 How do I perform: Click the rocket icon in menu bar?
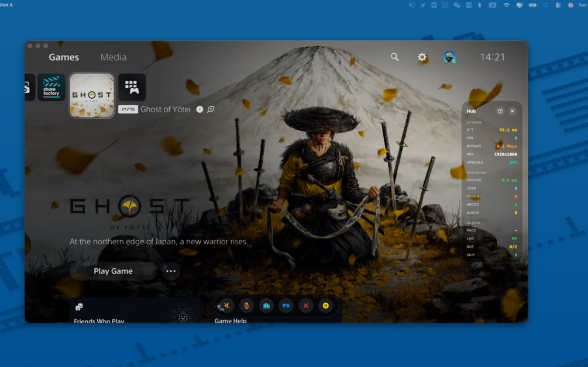(423, 5)
